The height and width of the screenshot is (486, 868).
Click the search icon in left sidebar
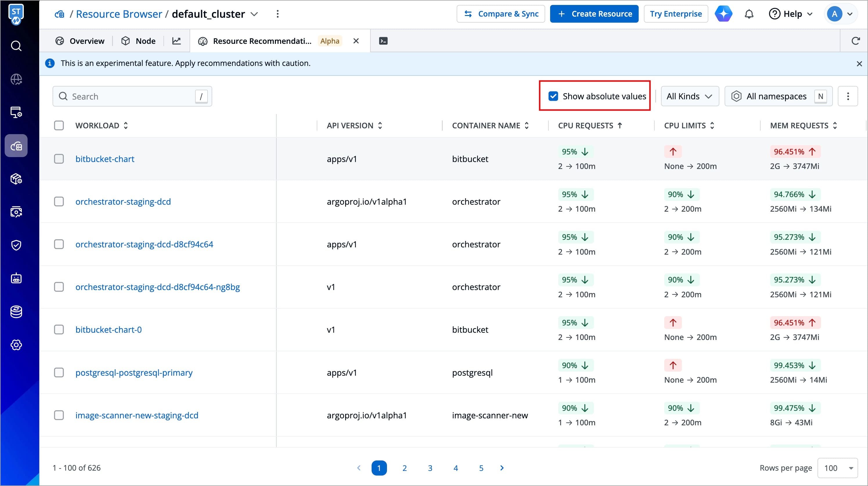tap(16, 46)
